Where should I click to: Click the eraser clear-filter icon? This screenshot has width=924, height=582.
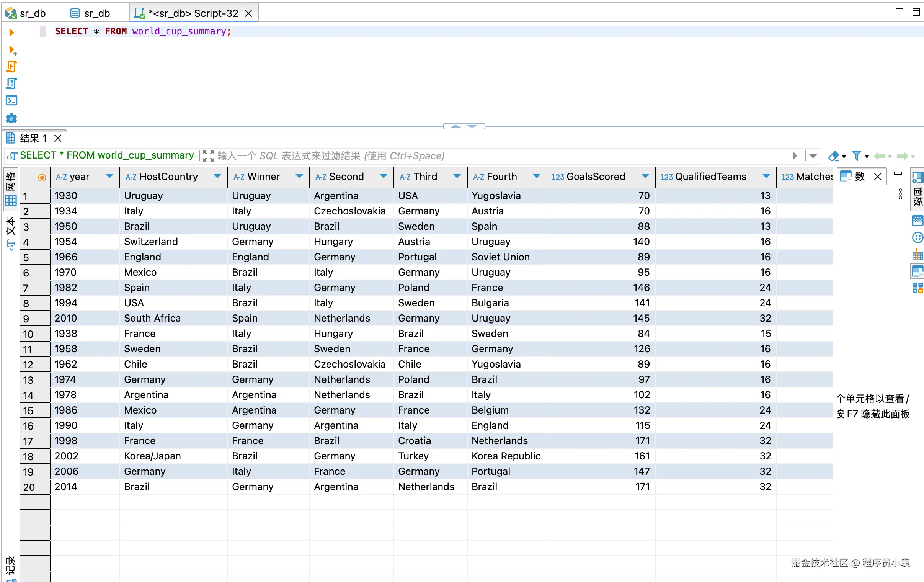833,156
